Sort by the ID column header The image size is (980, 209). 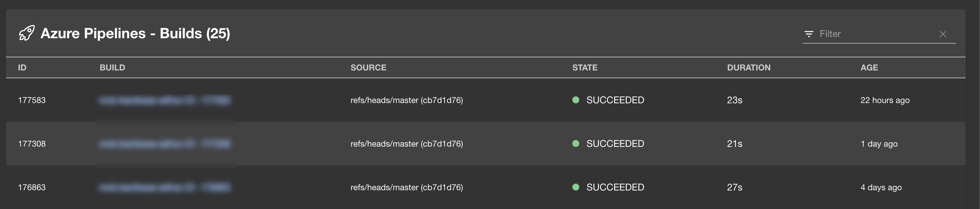[22, 68]
